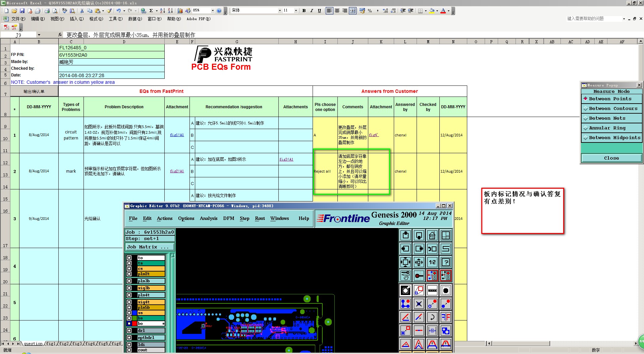This screenshot has width=644, height=354.
Task: Click the red color swatch beside 'bo' layer
Action: 135,323
